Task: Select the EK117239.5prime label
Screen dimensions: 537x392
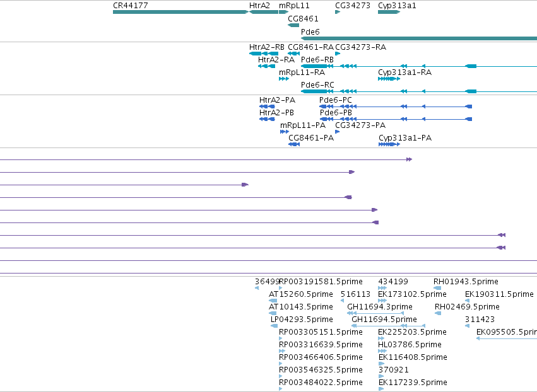Action: 413,383
